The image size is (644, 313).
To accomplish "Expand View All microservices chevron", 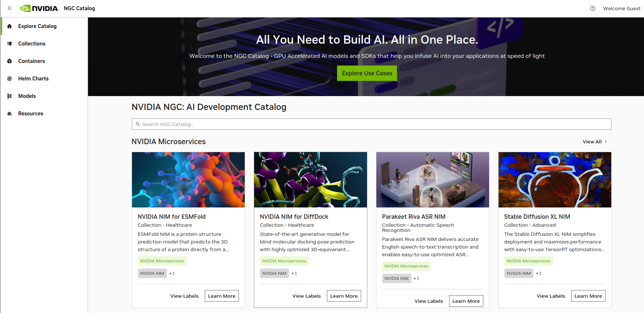I will (606, 142).
